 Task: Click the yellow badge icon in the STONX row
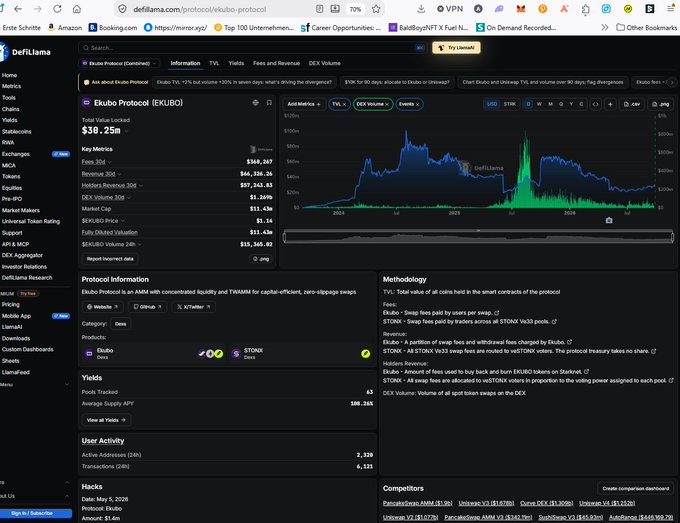[x=366, y=353]
